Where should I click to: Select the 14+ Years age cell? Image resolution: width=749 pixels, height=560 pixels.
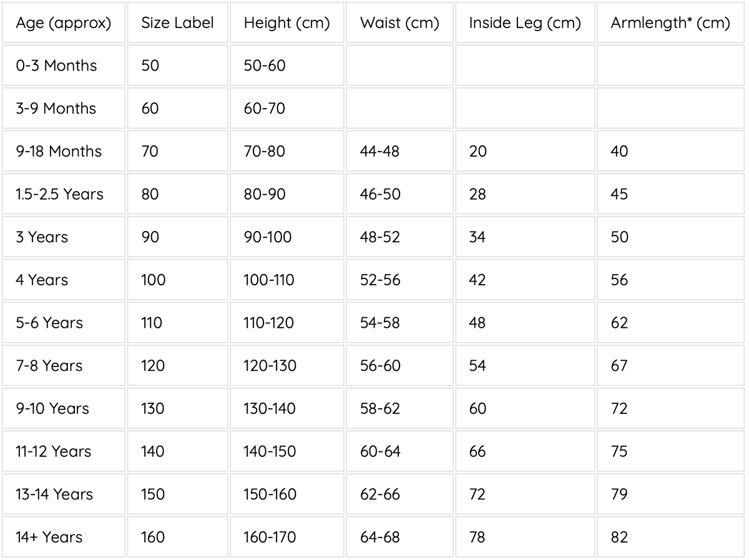[x=64, y=537]
